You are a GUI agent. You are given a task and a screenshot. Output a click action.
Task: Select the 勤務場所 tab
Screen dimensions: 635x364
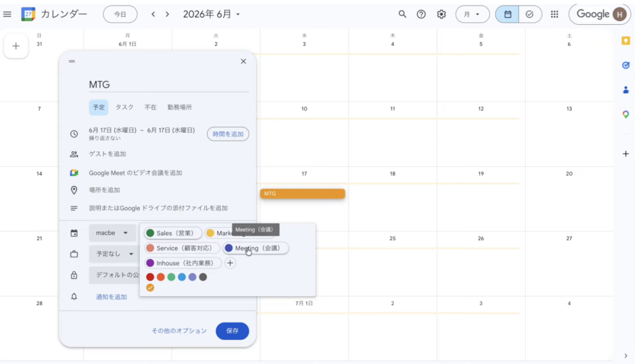coord(179,107)
